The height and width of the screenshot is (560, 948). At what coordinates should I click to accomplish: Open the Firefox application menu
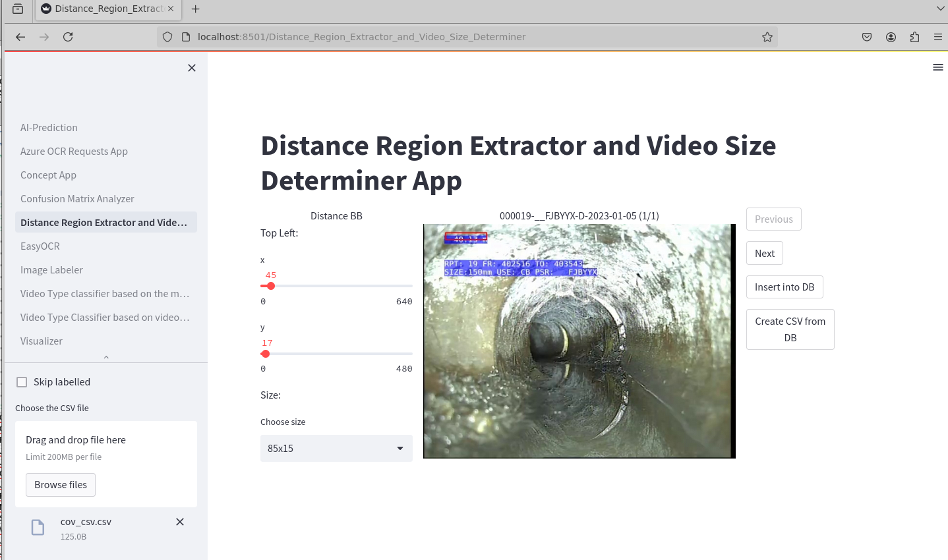pyautogui.click(x=938, y=37)
